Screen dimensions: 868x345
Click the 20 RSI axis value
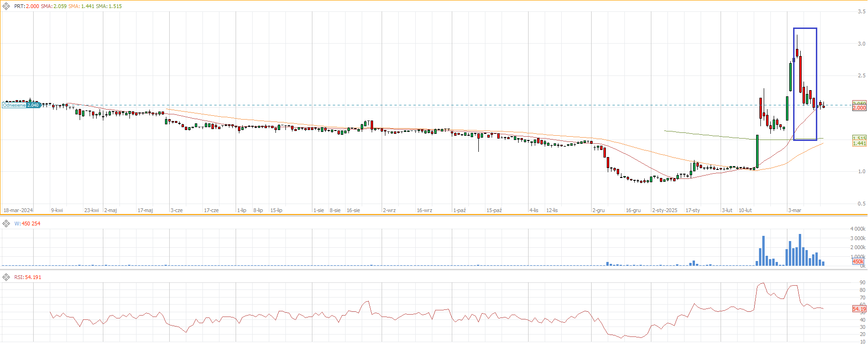[862, 334]
